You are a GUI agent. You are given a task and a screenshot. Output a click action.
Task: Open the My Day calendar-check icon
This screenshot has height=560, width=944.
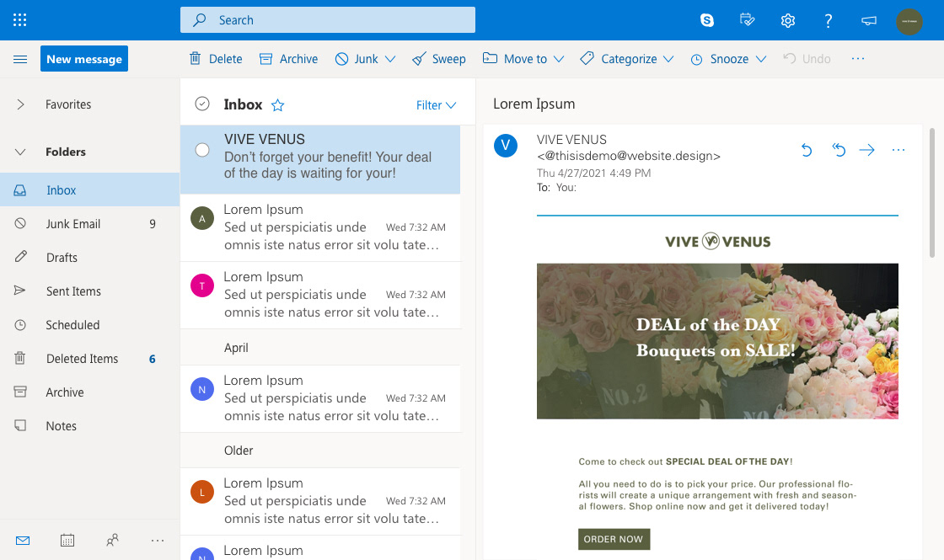coord(747,20)
